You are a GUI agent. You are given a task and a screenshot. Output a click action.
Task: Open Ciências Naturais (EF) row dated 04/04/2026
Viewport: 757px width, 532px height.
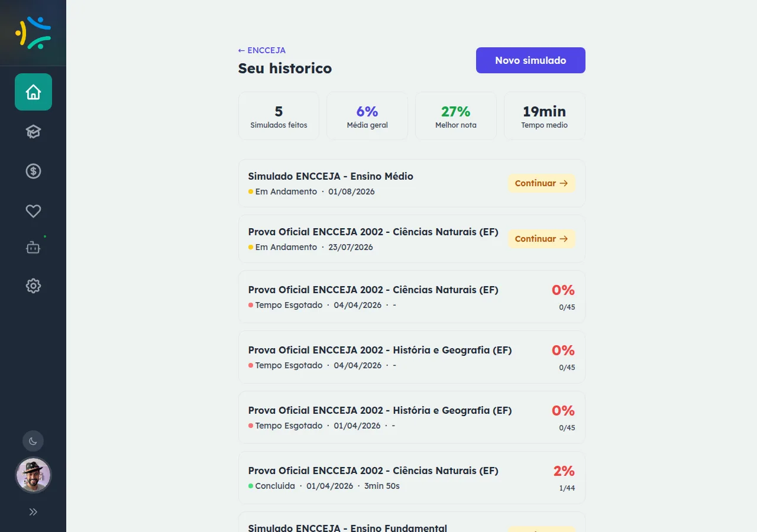coord(412,297)
